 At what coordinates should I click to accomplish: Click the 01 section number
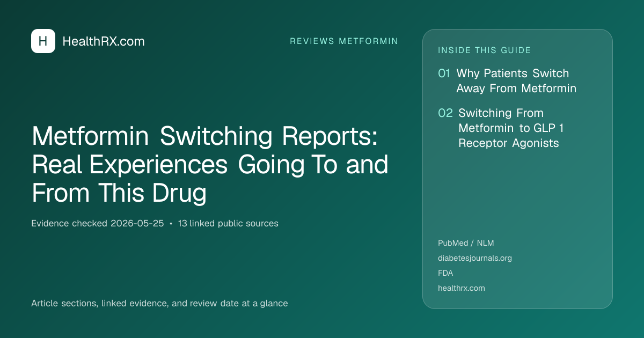coord(444,74)
